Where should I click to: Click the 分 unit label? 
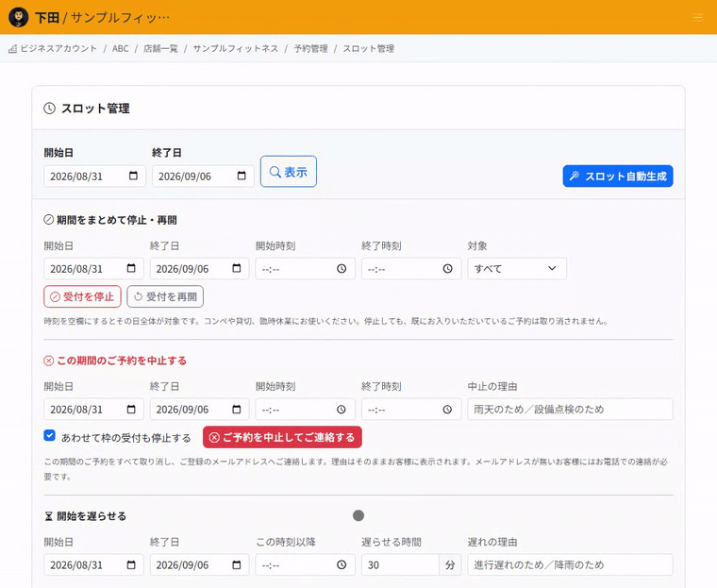(450, 564)
